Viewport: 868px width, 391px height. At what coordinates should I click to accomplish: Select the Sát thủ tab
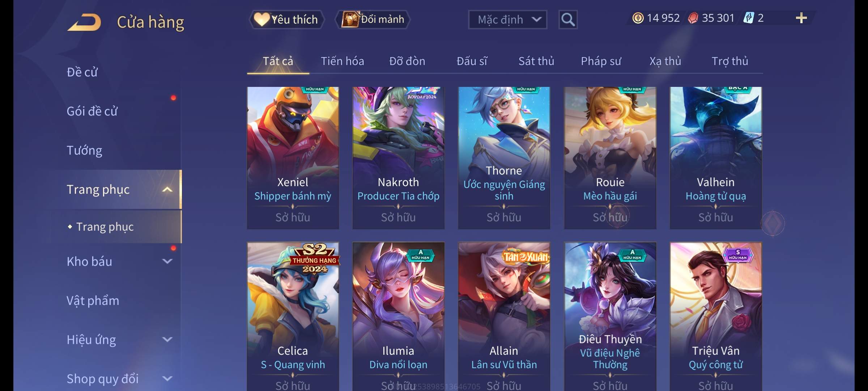536,61
